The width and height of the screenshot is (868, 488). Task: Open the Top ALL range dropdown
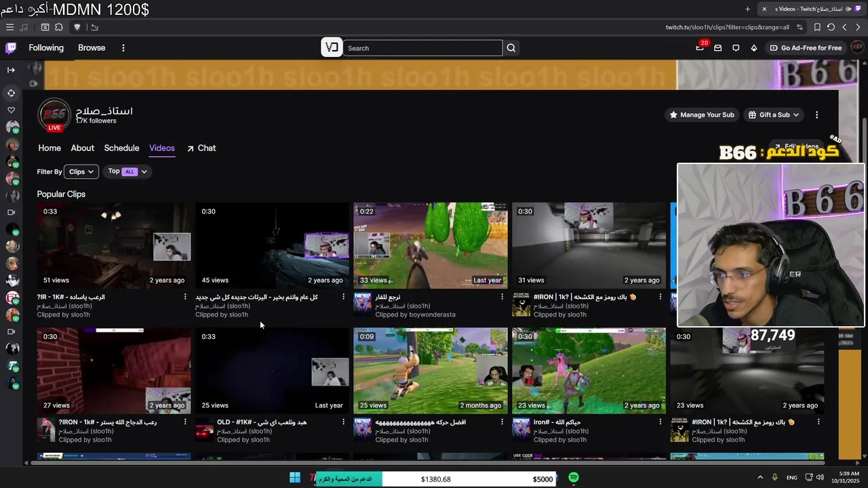click(x=127, y=171)
